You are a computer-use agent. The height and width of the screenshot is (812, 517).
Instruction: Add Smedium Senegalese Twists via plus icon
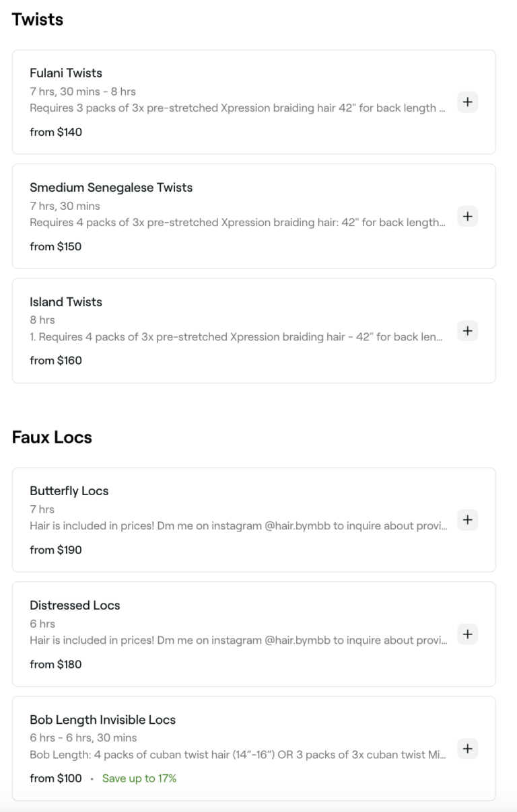tap(468, 217)
